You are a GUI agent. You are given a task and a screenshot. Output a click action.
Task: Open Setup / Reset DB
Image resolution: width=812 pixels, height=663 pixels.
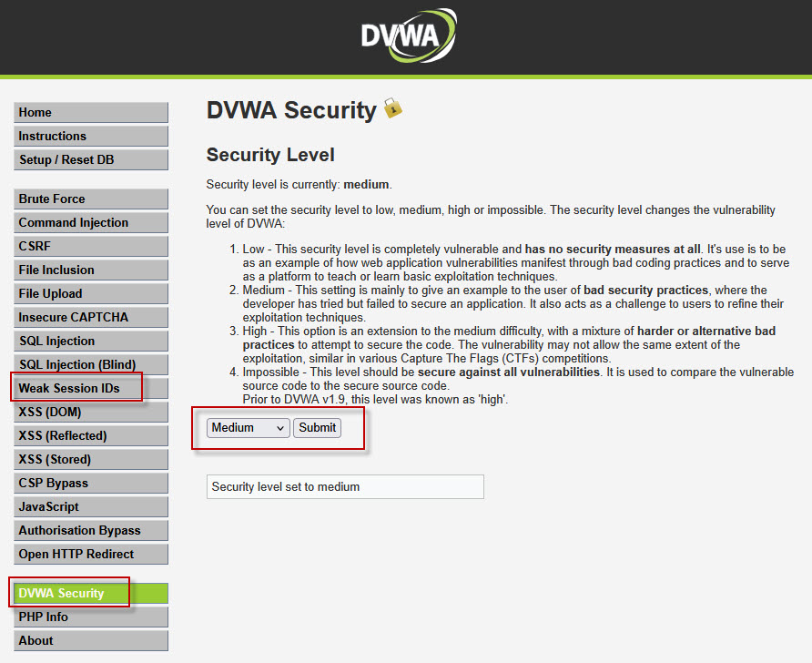(91, 159)
